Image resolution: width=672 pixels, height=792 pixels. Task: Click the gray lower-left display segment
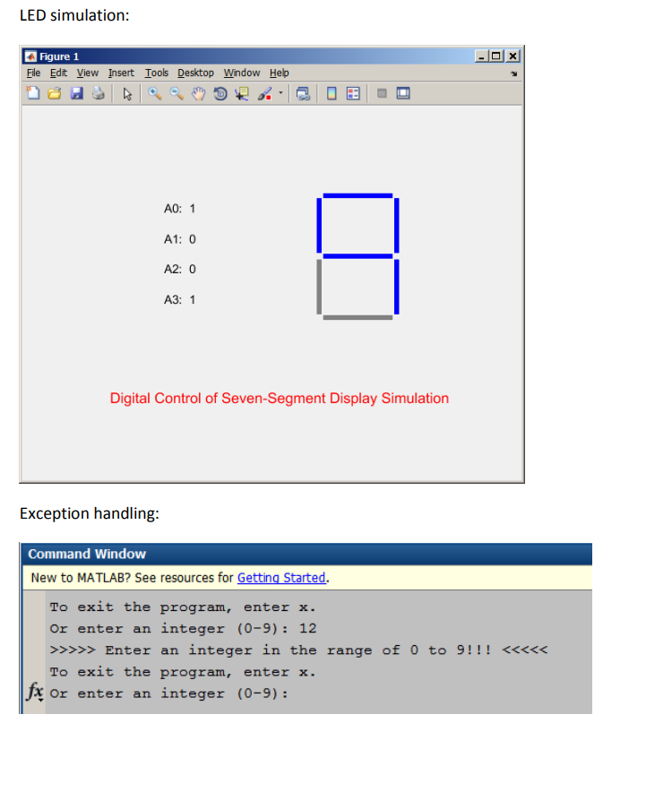click(319, 287)
